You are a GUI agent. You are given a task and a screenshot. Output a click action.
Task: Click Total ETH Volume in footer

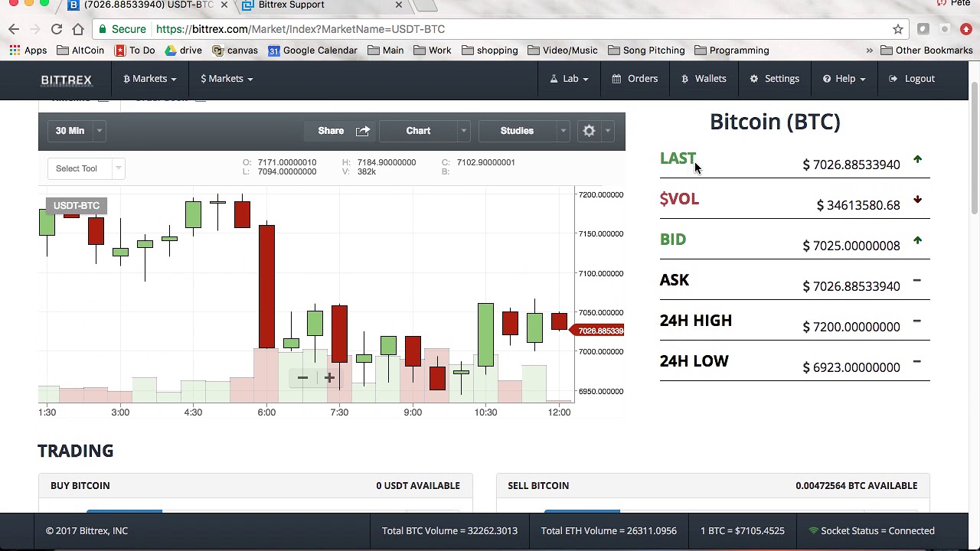[609, 531]
